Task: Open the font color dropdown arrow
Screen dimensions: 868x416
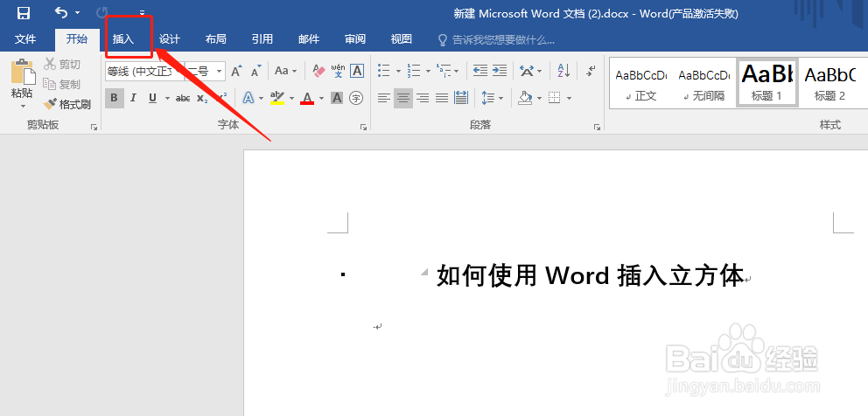Action: [x=322, y=99]
